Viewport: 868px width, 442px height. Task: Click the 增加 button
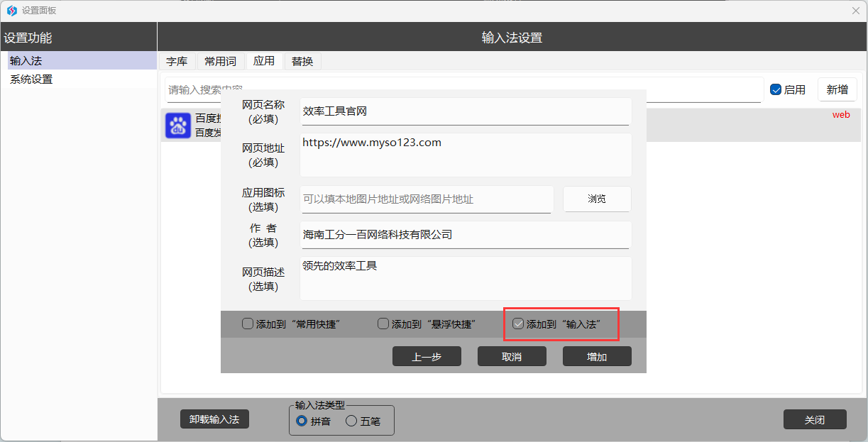[597, 357]
